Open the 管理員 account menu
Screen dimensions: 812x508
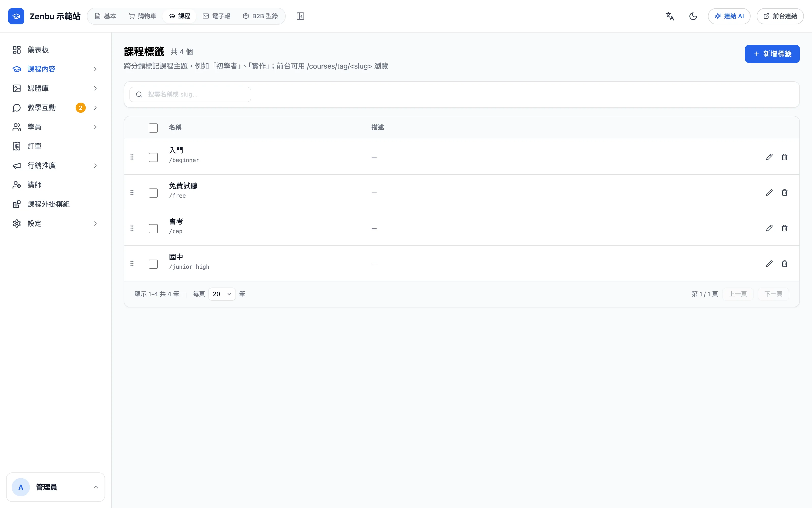pos(55,487)
